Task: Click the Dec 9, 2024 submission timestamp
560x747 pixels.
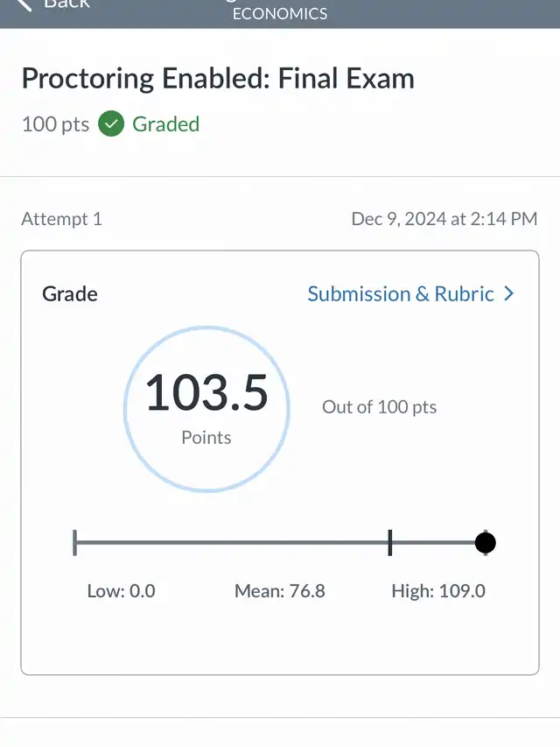Action: [444, 219]
